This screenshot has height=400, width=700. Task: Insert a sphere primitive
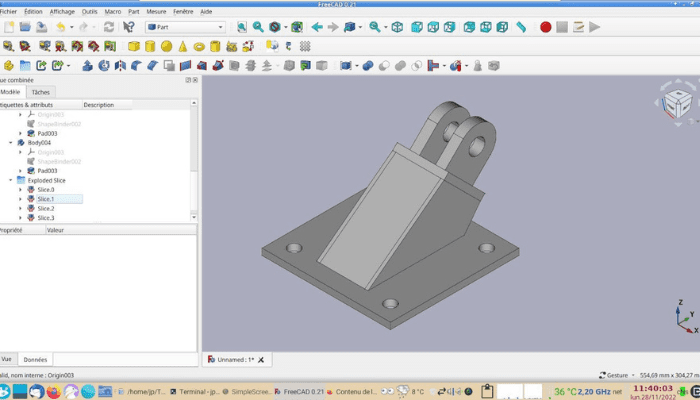166,46
